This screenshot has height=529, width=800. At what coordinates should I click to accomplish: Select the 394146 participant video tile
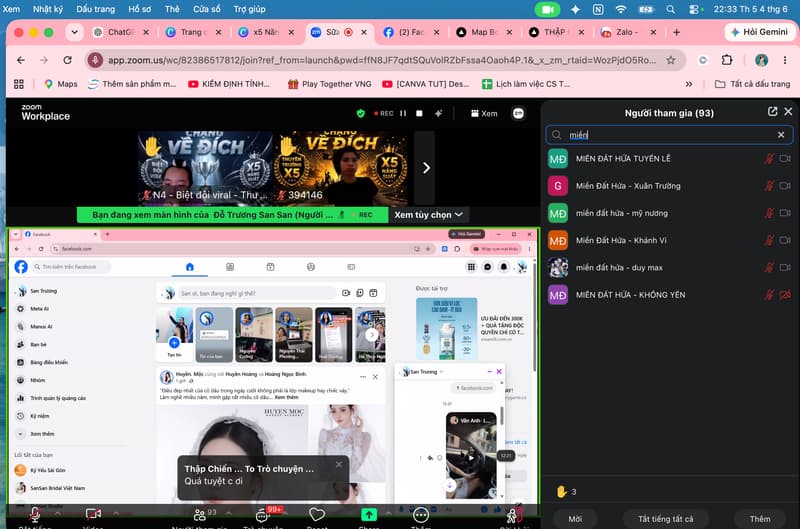pos(341,168)
